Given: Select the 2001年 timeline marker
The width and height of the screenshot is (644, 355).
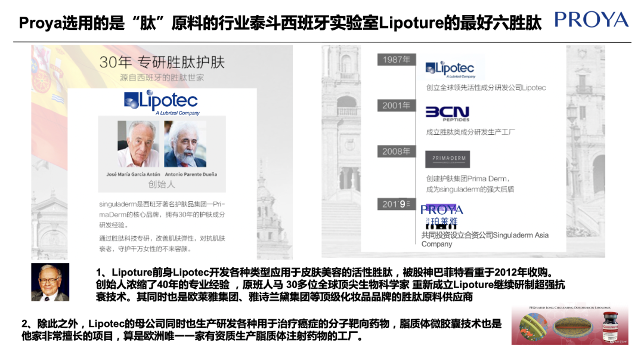Looking at the screenshot, I should [x=397, y=106].
